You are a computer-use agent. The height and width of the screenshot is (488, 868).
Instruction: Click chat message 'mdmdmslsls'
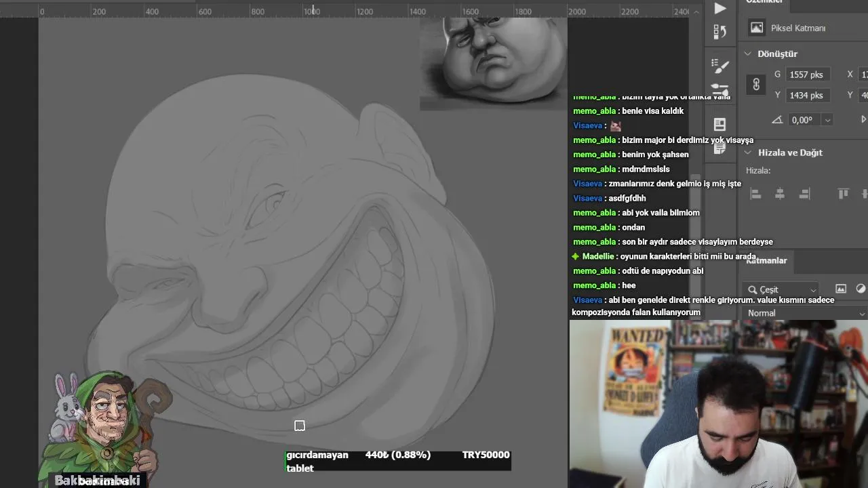click(x=646, y=169)
